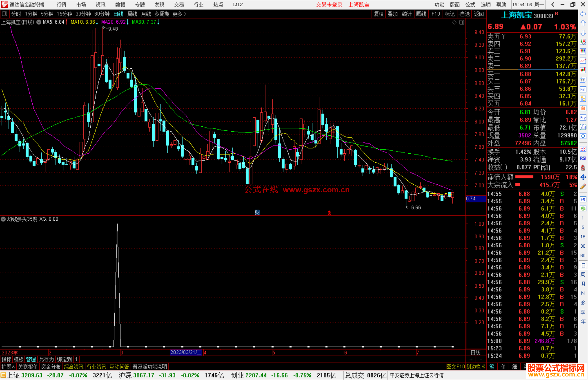Expand the 扩展 panel arrow
This screenshot has height=380, width=588.
[13, 367]
